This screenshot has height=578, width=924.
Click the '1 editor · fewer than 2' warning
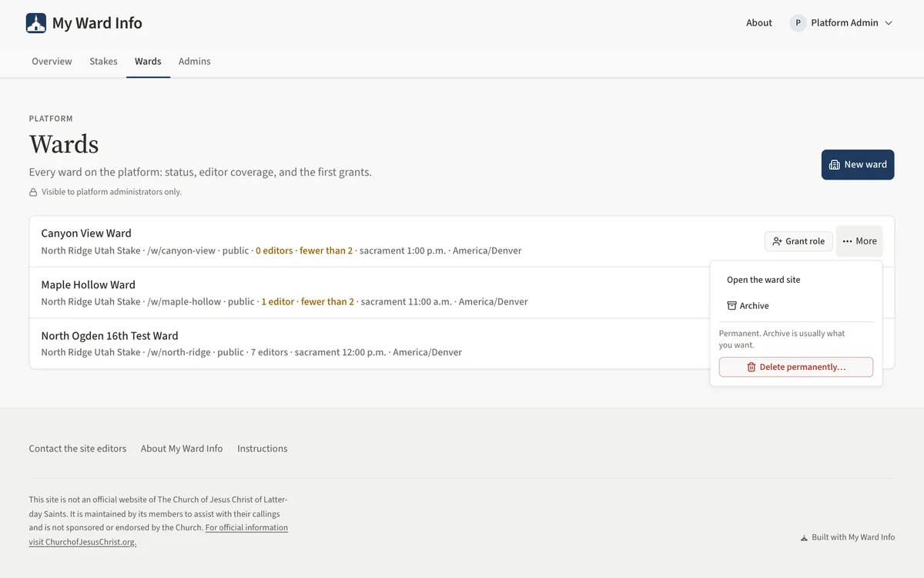point(308,301)
